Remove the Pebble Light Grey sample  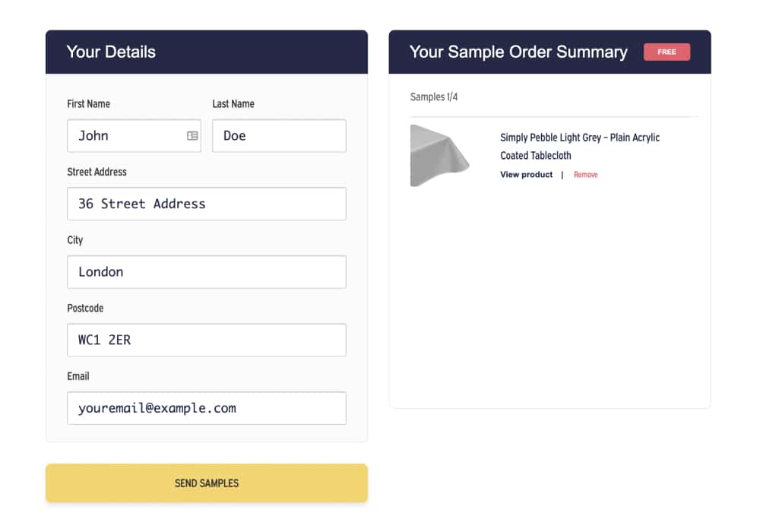pos(585,175)
